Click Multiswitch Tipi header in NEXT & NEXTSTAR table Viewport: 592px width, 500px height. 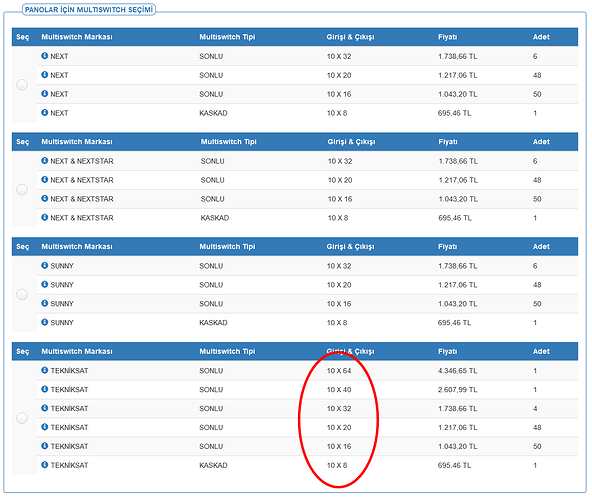click(228, 142)
